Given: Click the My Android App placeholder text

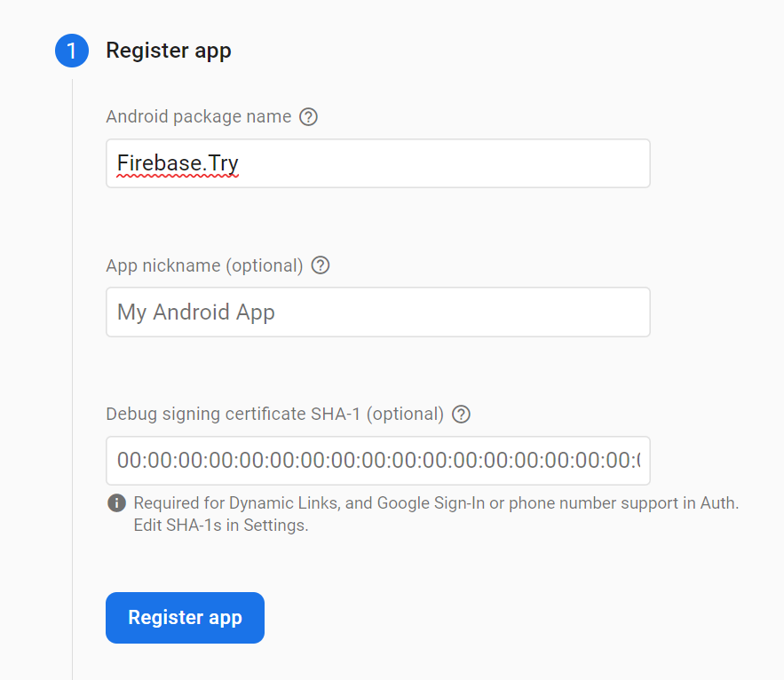Looking at the screenshot, I should click(196, 312).
